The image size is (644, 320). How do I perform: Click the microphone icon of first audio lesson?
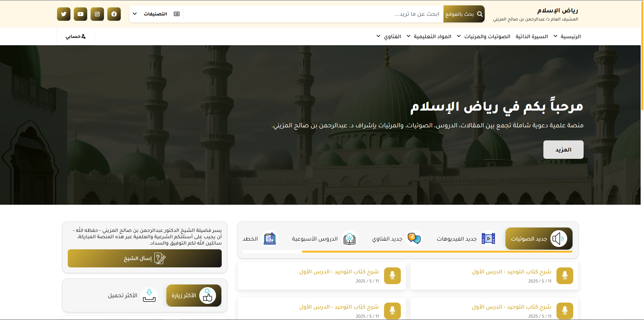point(565,276)
